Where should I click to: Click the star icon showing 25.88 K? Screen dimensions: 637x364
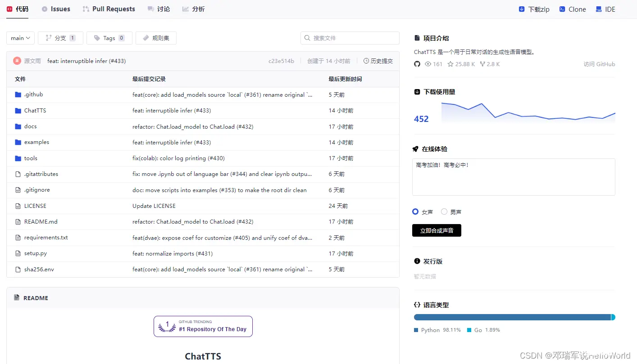tap(450, 64)
